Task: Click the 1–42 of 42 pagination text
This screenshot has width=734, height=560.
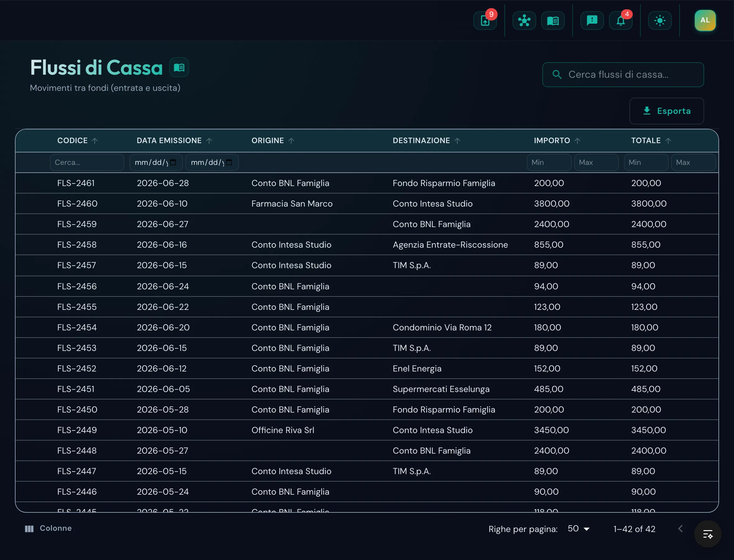Action: (x=634, y=529)
